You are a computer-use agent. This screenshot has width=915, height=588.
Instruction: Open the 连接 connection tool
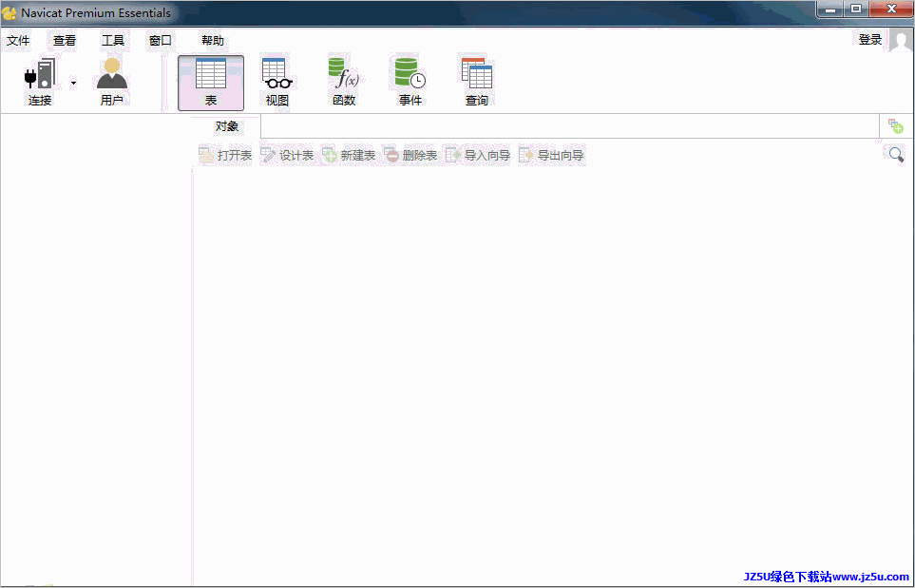[x=40, y=83]
